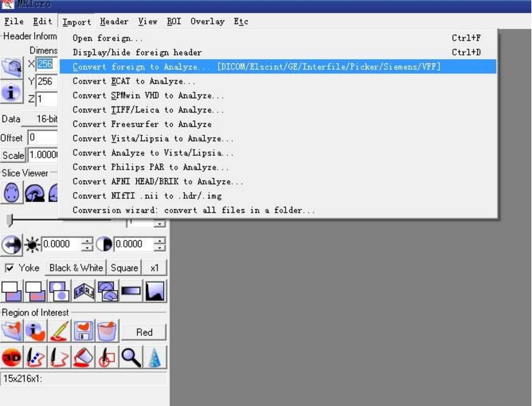The width and height of the screenshot is (532, 406).
Task: Increase contrast with the up stepper arrow
Action: point(160,241)
